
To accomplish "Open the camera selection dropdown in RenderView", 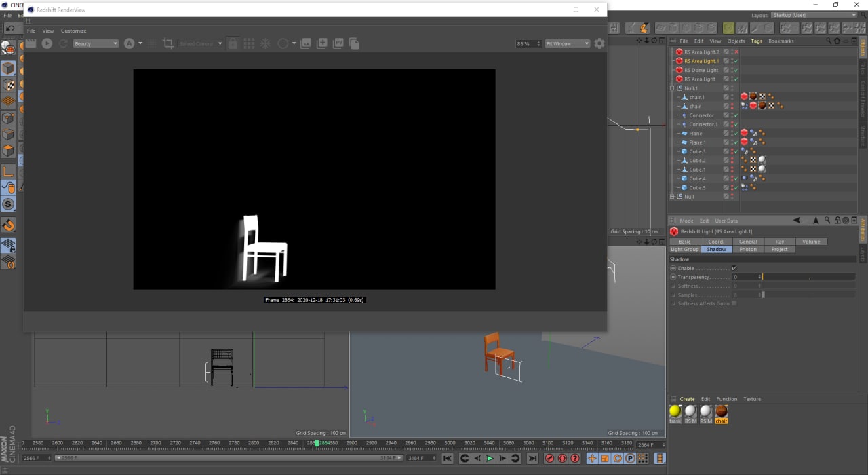I will (x=200, y=43).
